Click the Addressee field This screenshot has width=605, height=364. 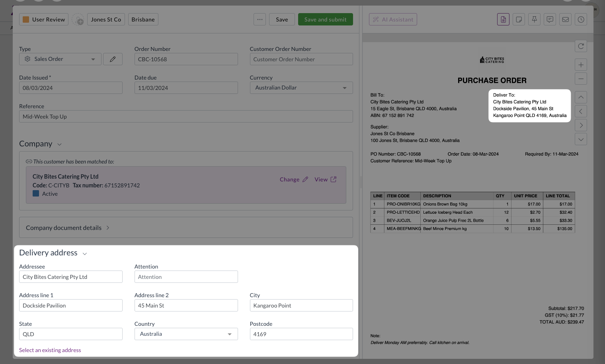pyautogui.click(x=71, y=276)
